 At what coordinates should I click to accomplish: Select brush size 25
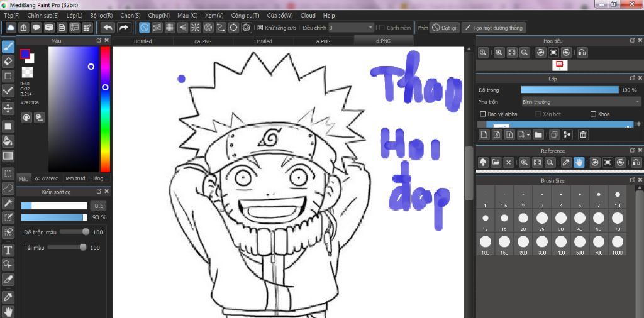[542, 222]
